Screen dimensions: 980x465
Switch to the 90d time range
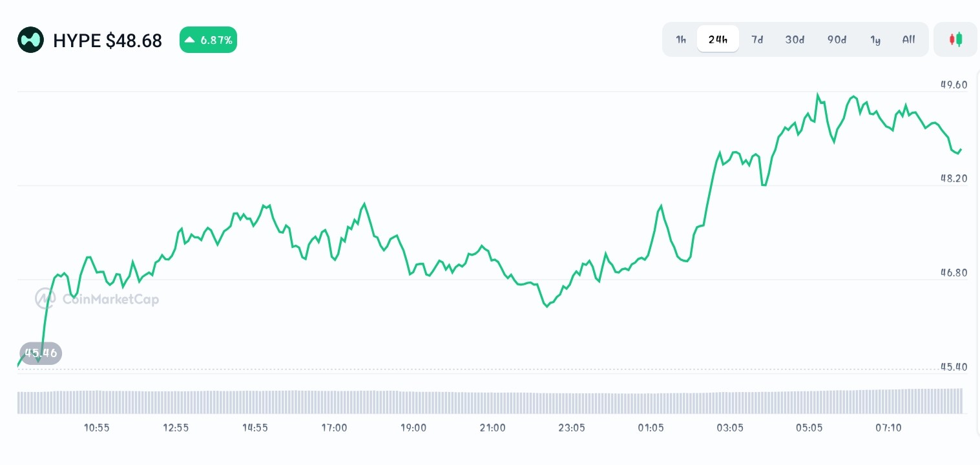coord(837,39)
